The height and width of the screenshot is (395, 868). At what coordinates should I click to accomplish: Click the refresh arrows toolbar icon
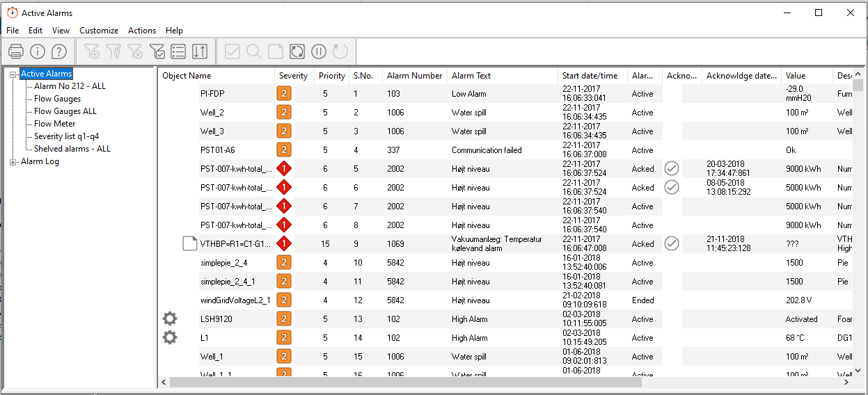297,51
